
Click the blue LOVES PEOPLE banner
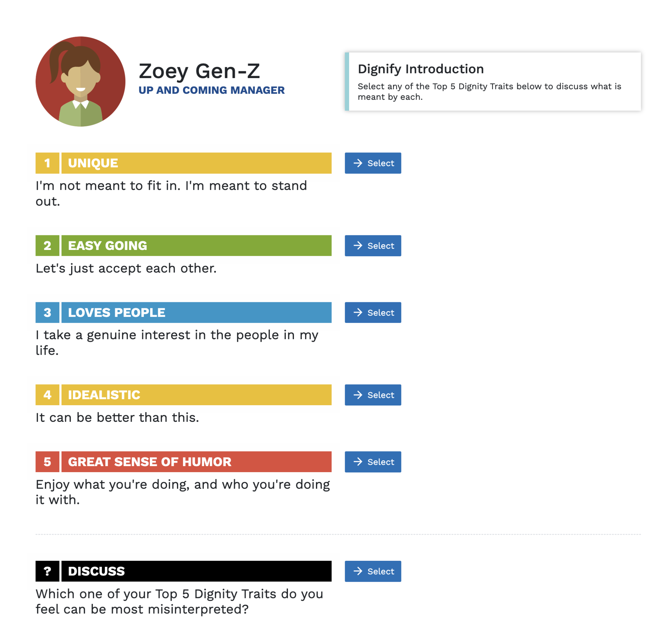tap(196, 312)
